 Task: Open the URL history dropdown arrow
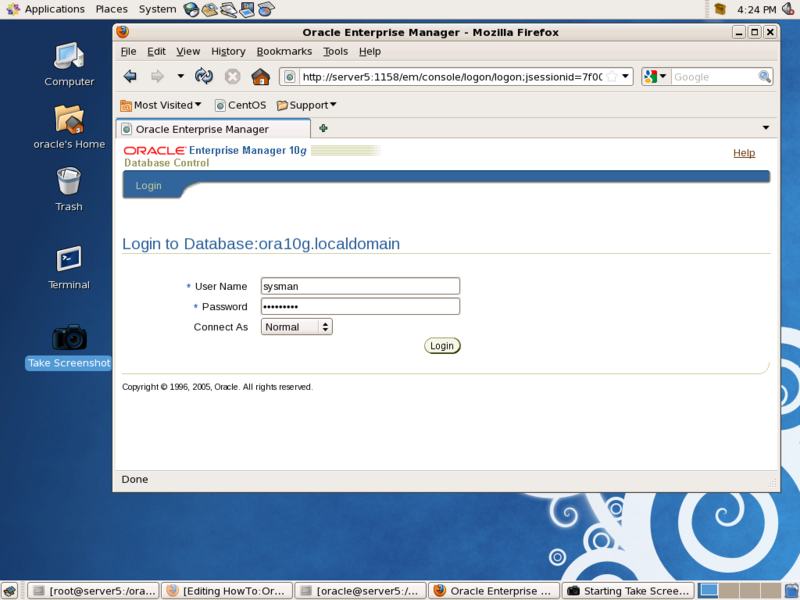click(x=626, y=77)
